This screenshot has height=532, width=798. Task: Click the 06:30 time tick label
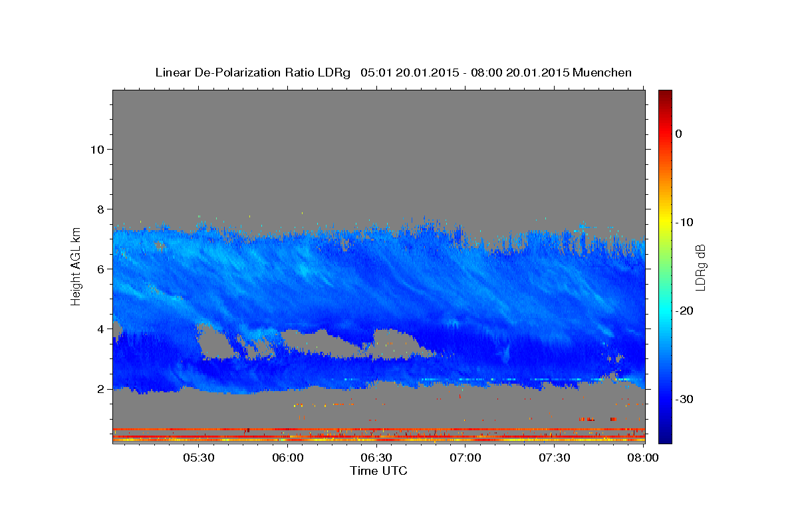(376, 458)
